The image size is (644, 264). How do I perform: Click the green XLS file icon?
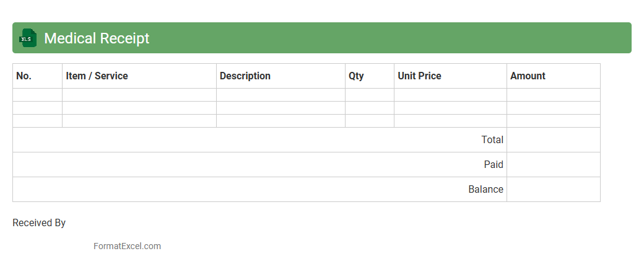click(28, 38)
